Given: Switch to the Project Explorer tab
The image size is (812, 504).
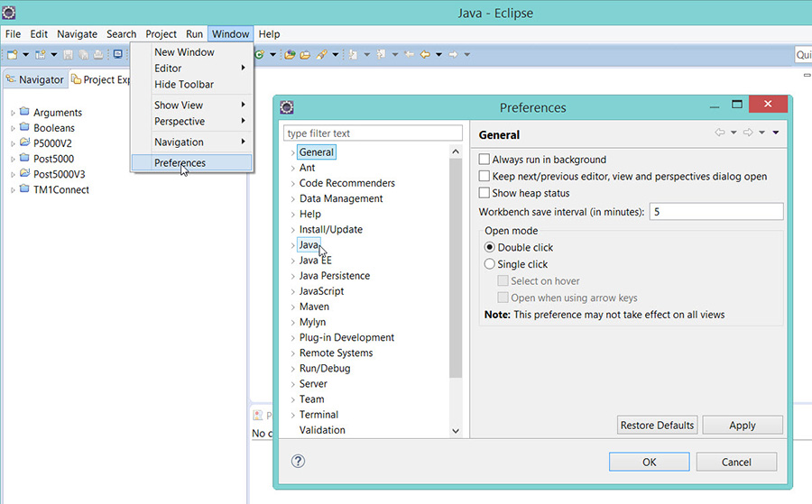Looking at the screenshot, I should (101, 79).
